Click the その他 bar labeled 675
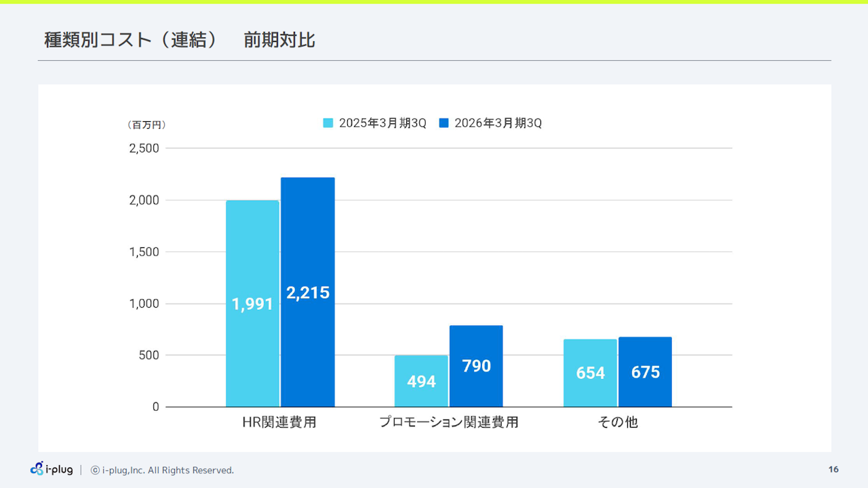Viewport: 868px width, 488px height. click(645, 372)
